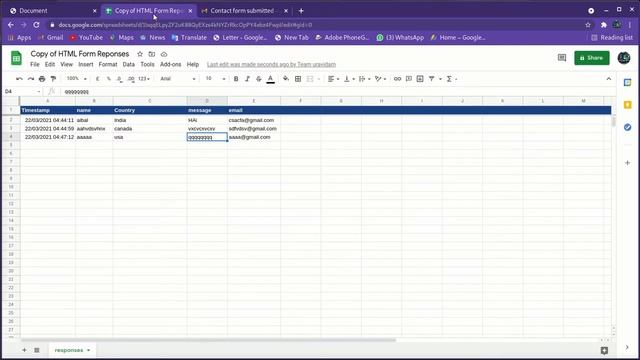Select the 'Country' header cell

(150, 110)
